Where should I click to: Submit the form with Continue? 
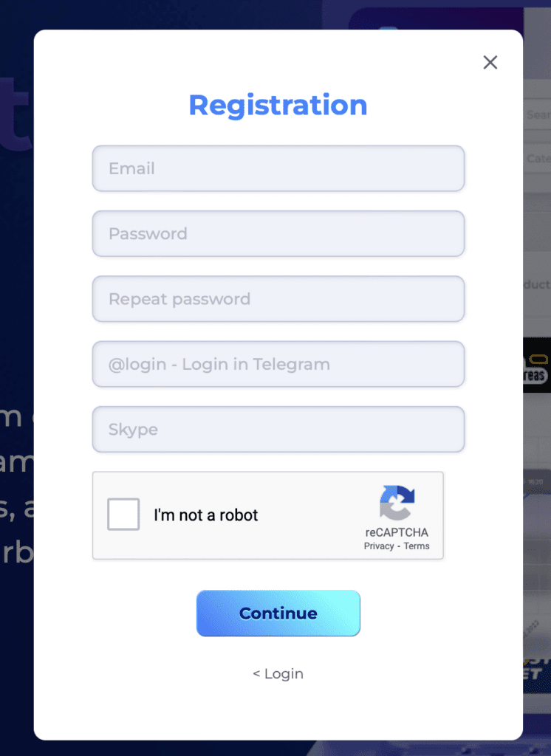[278, 614]
